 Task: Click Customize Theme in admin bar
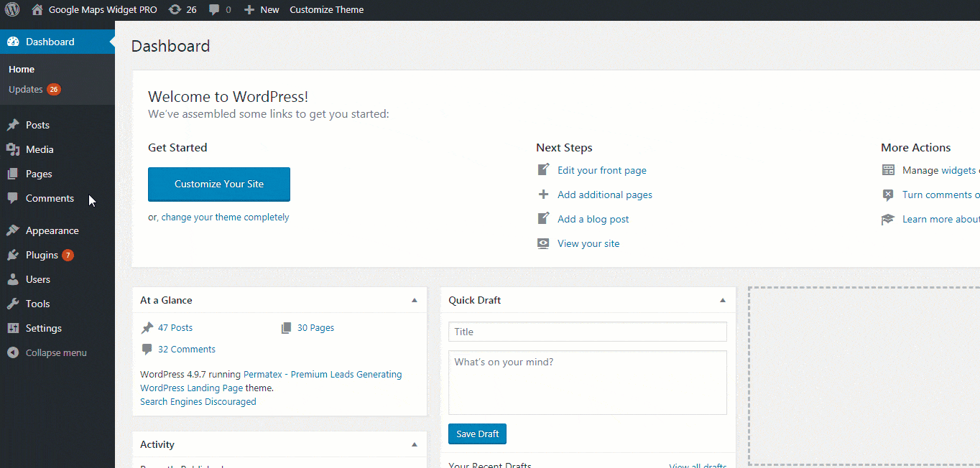[326, 10]
